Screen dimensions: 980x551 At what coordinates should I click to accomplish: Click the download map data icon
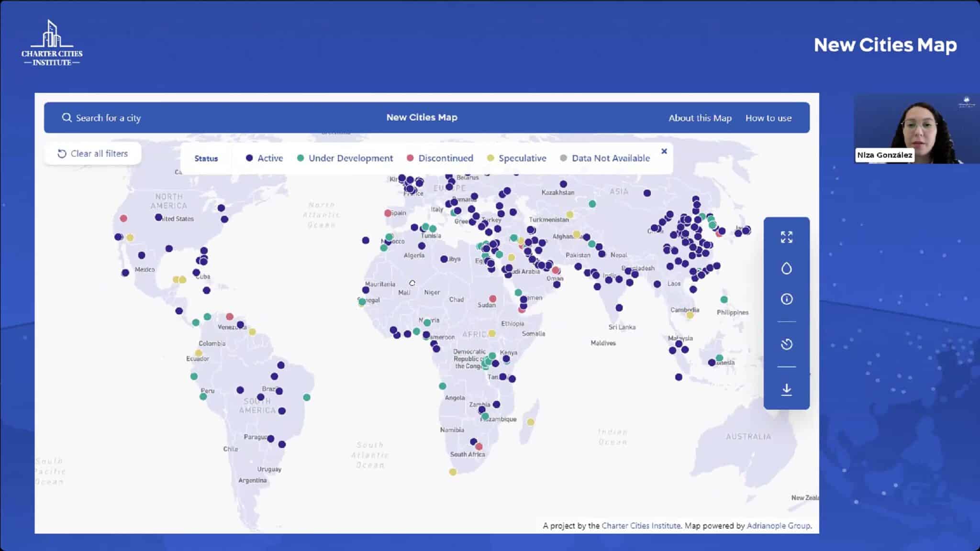click(786, 389)
